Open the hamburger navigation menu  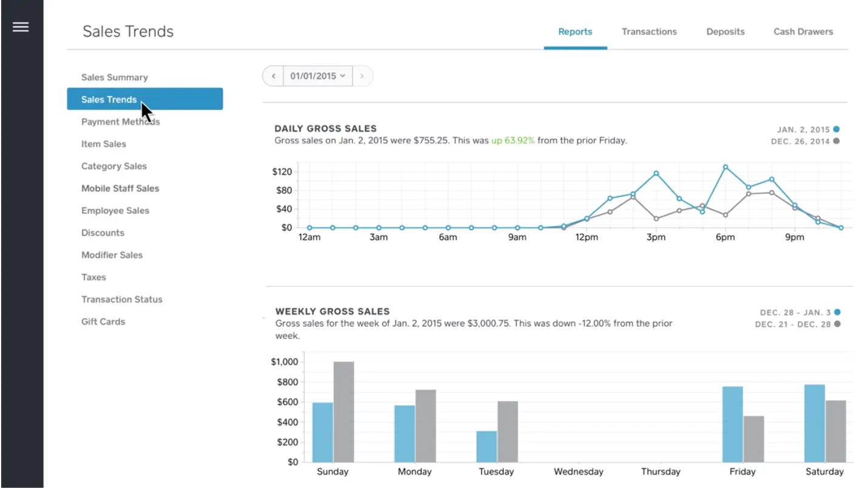(x=21, y=27)
